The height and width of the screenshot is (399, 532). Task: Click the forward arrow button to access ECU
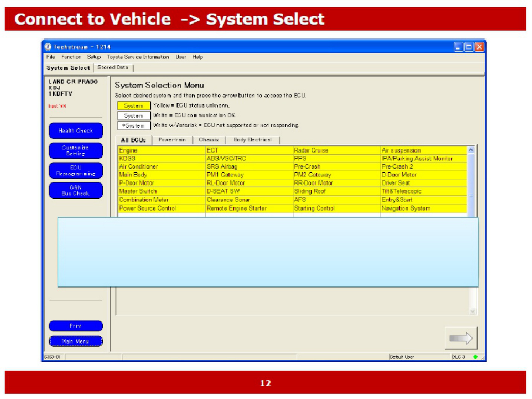[461, 338]
